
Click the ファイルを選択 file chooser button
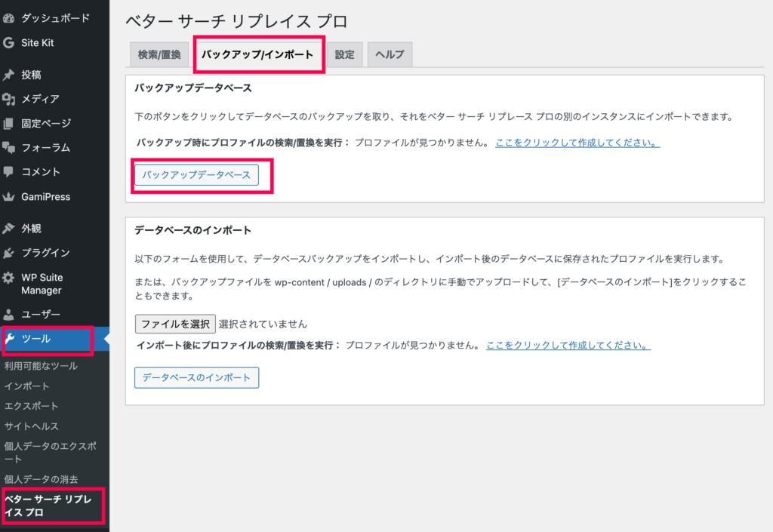pos(175,324)
